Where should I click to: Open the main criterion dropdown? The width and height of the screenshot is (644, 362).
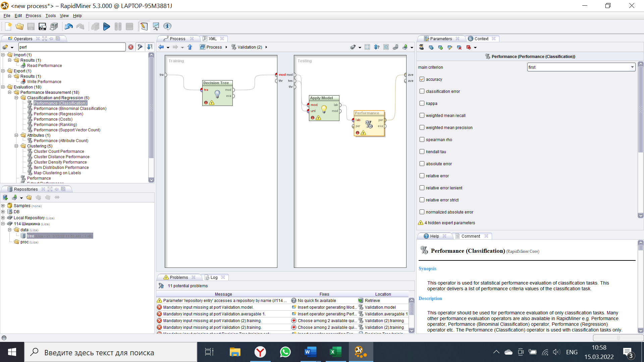[x=581, y=67]
